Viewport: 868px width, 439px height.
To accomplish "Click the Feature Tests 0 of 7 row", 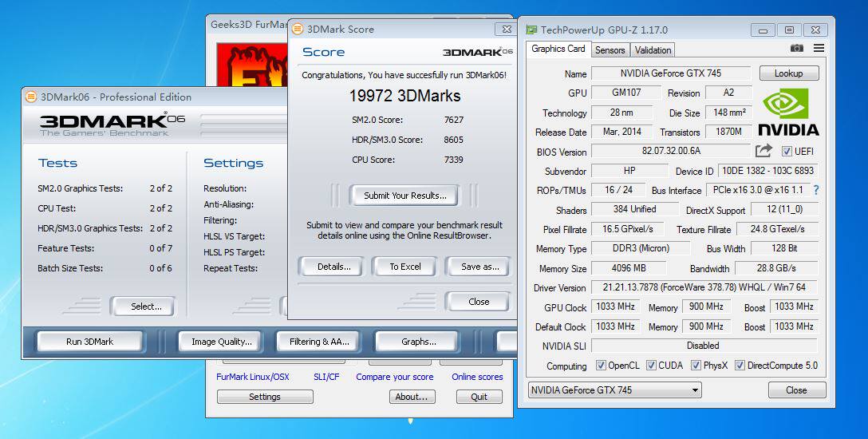I will click(105, 248).
